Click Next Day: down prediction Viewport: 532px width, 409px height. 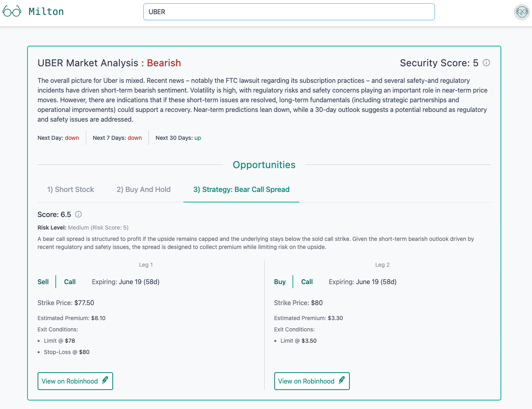coord(58,138)
